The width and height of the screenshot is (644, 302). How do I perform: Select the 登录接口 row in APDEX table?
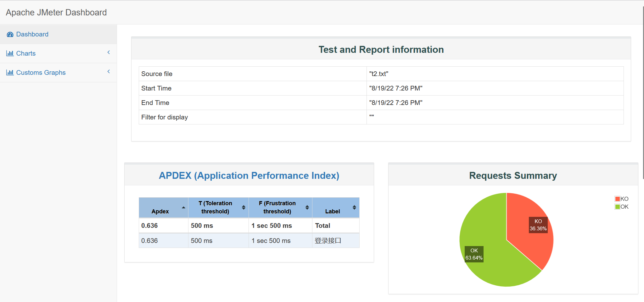(x=249, y=241)
